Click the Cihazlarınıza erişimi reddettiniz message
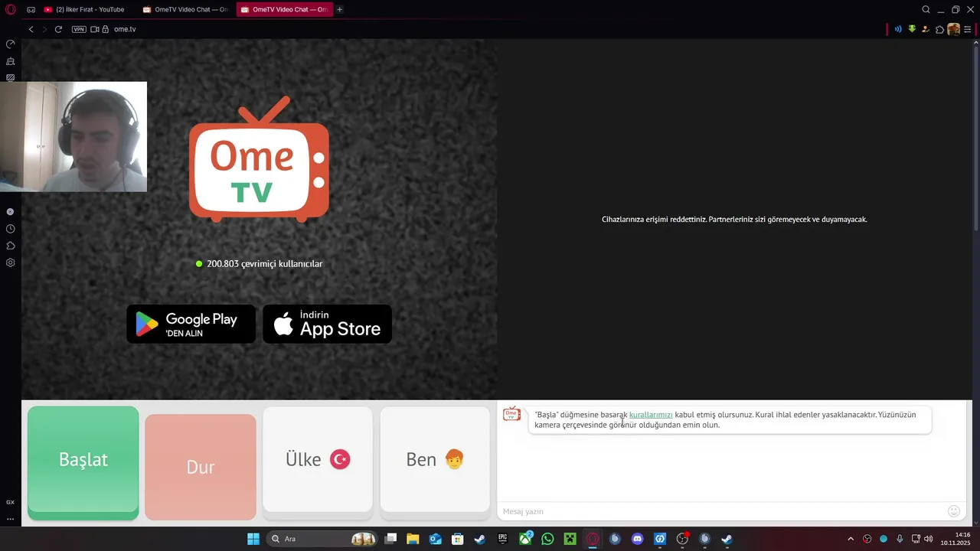The image size is (980, 551). coord(734,220)
